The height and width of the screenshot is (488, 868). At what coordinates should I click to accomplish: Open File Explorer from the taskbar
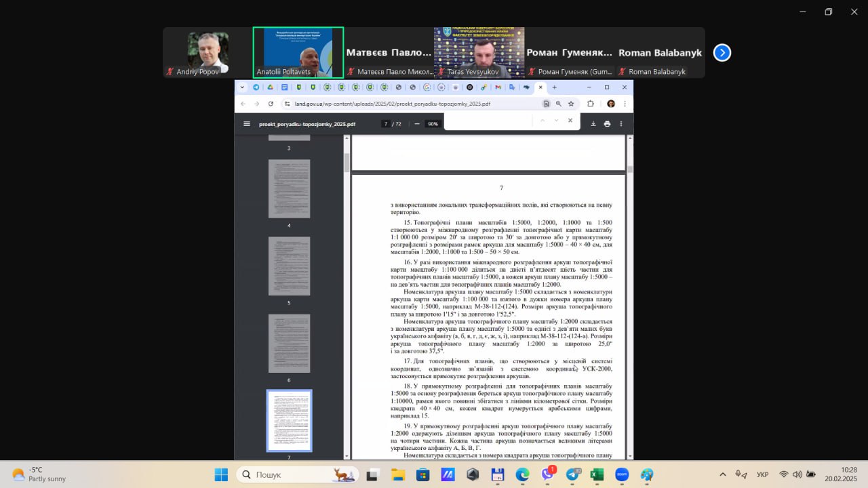click(x=398, y=475)
